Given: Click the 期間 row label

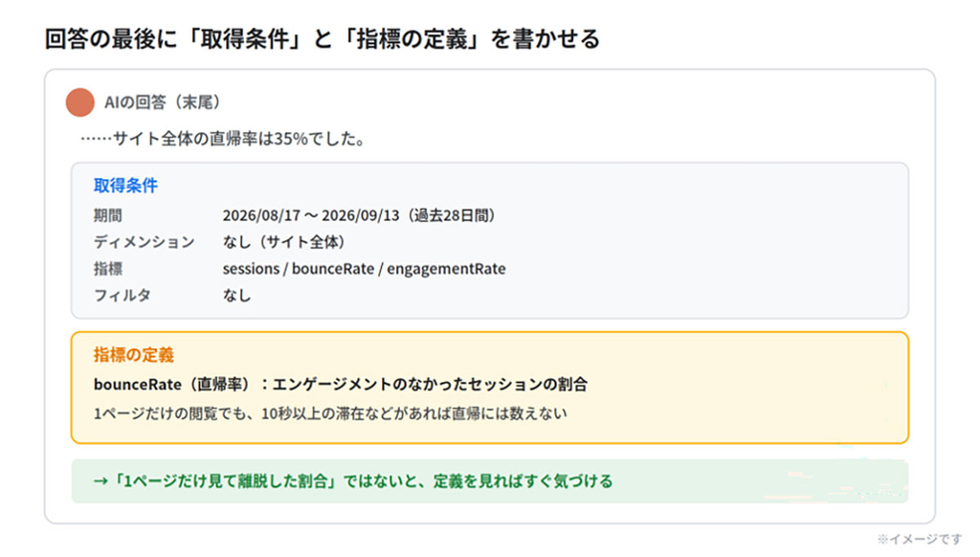Looking at the screenshot, I should (107, 215).
